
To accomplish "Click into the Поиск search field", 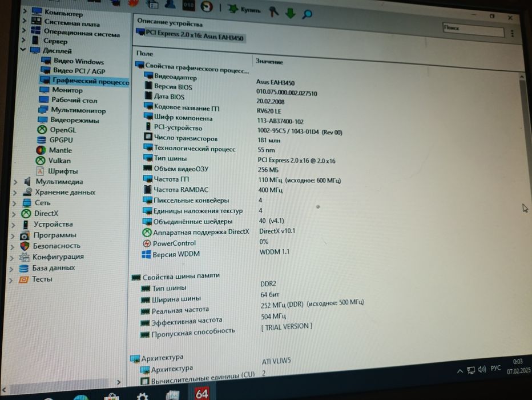I will coord(473,30).
